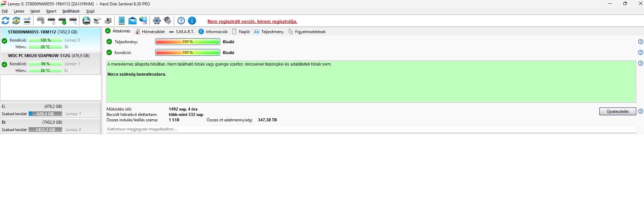Click the C: partition 420,3 GB free bar
The height and width of the screenshot is (219, 644).
pos(45,114)
